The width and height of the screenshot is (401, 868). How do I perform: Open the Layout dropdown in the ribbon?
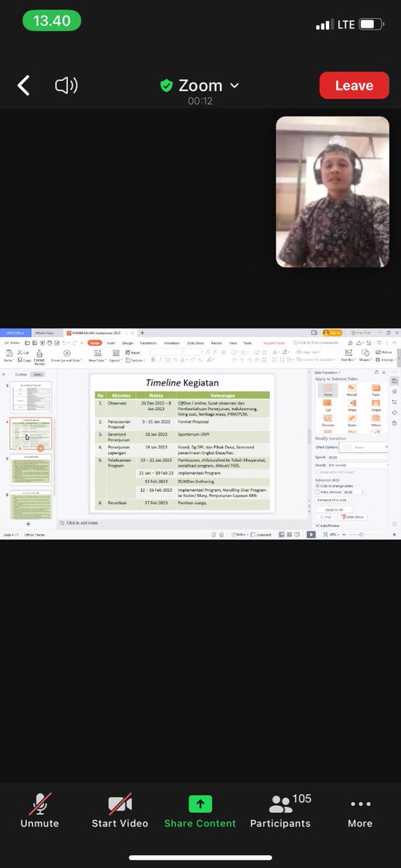tap(114, 359)
